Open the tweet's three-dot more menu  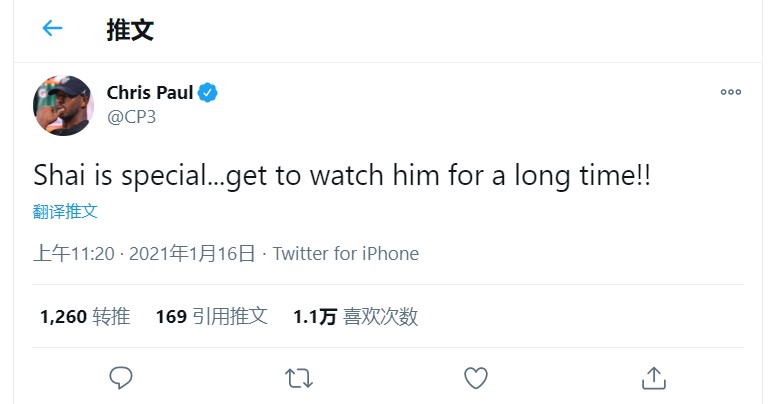[730, 92]
